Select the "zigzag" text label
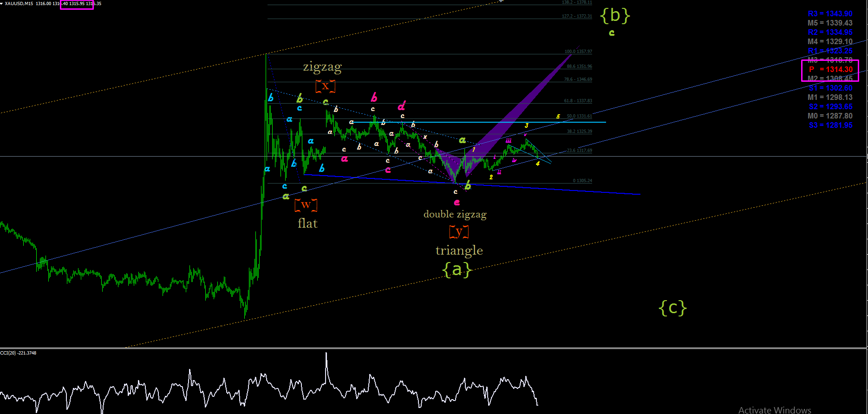This screenshot has width=868, height=414. tap(322, 67)
